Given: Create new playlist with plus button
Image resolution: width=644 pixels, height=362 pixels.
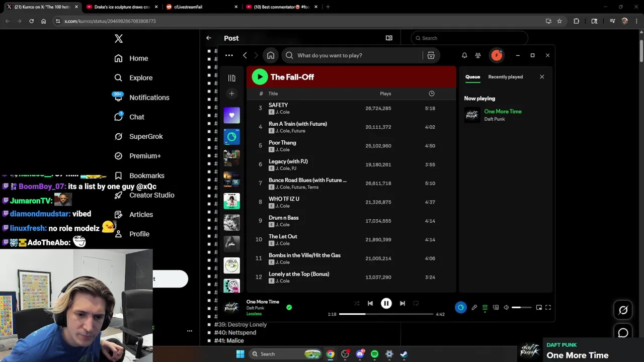Looking at the screenshot, I should pos(231,94).
